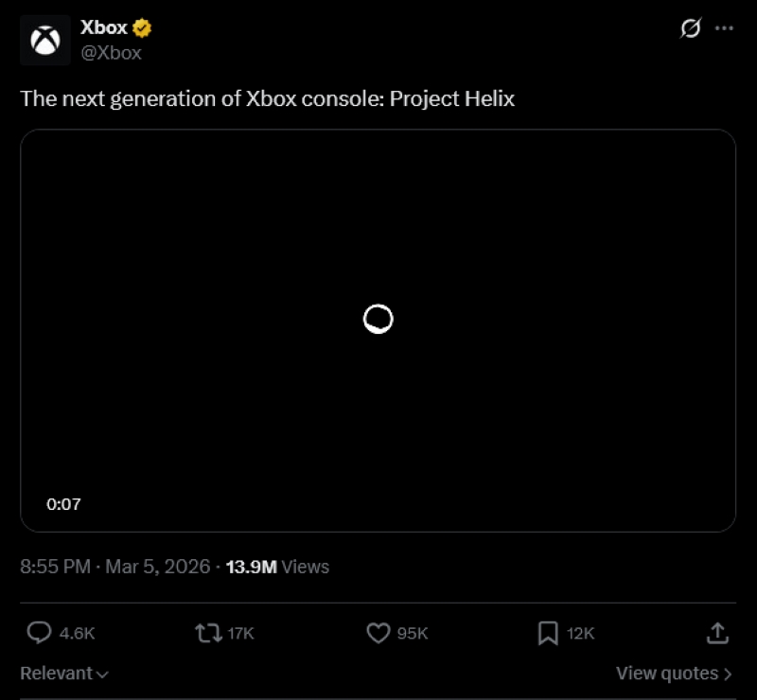Click the loading spinner in the video
This screenshot has width=757, height=700.
tap(378, 319)
